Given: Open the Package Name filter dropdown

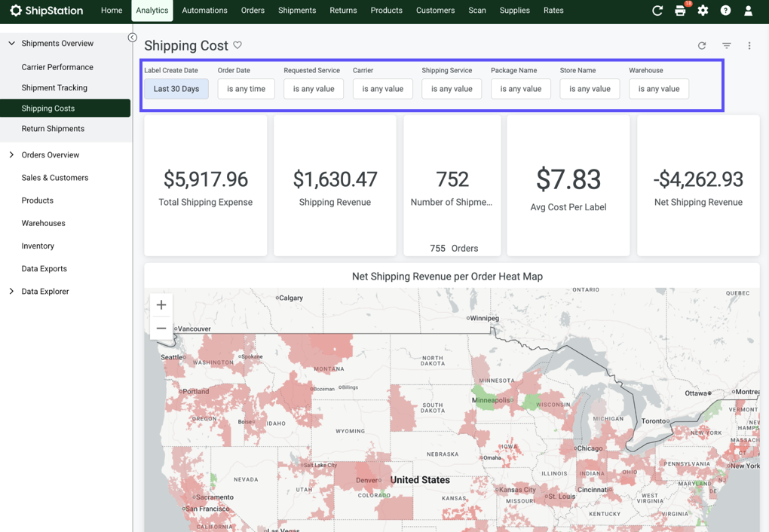Looking at the screenshot, I should 521,89.
